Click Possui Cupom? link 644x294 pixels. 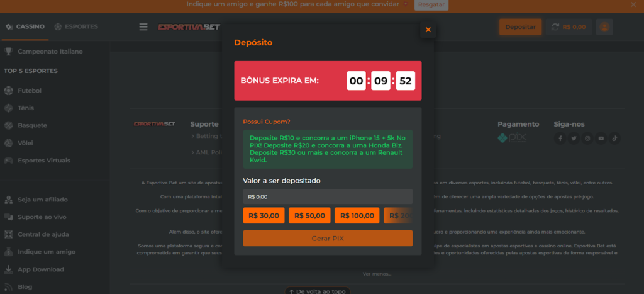click(267, 122)
